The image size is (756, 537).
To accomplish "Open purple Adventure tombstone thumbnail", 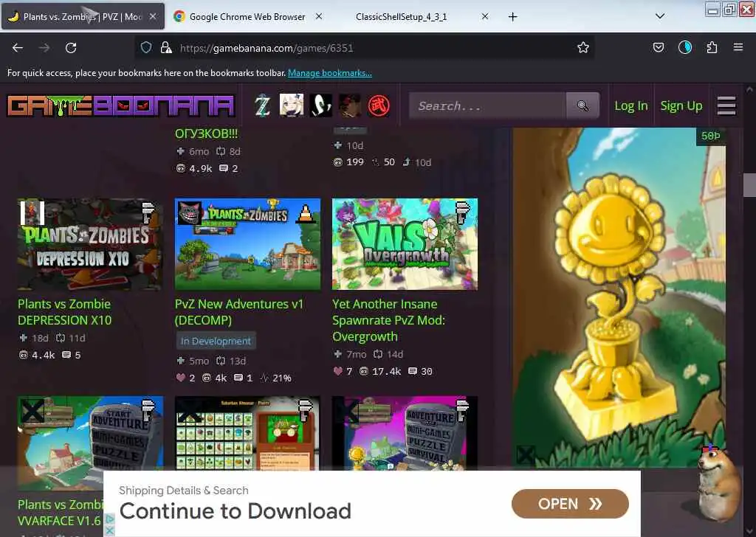I will tap(405, 434).
